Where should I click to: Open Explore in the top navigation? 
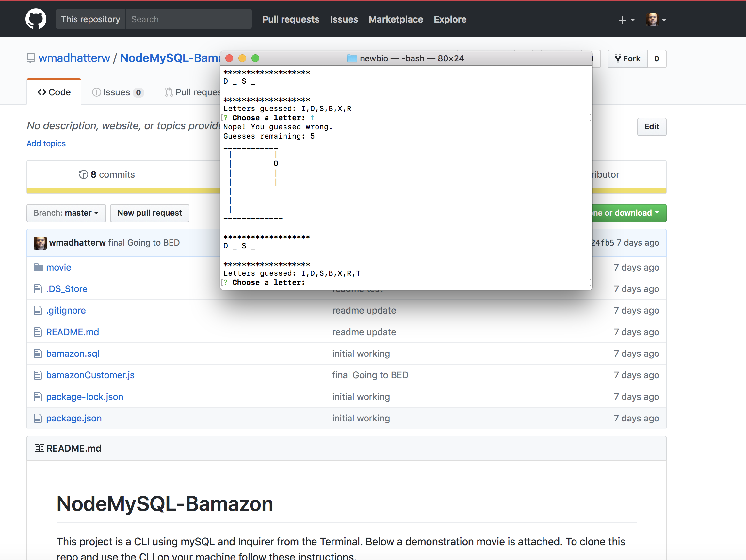(450, 19)
